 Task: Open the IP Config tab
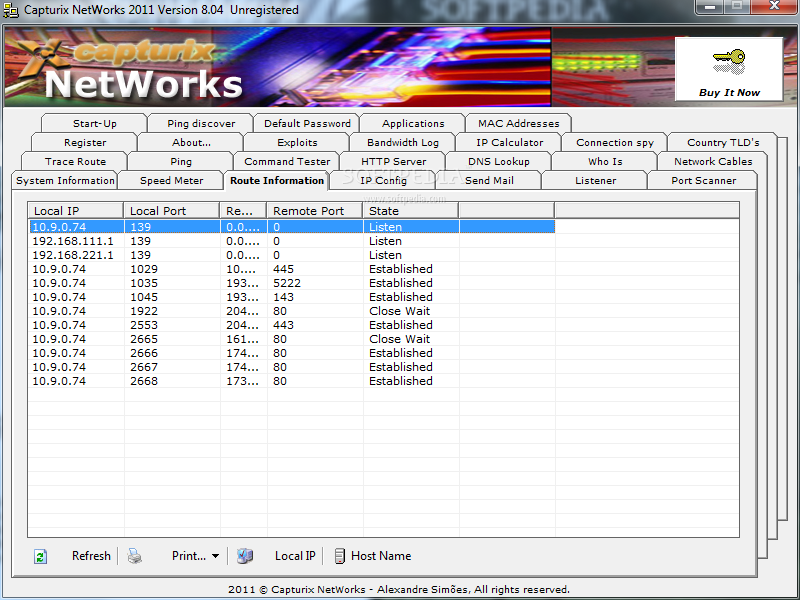pos(384,180)
